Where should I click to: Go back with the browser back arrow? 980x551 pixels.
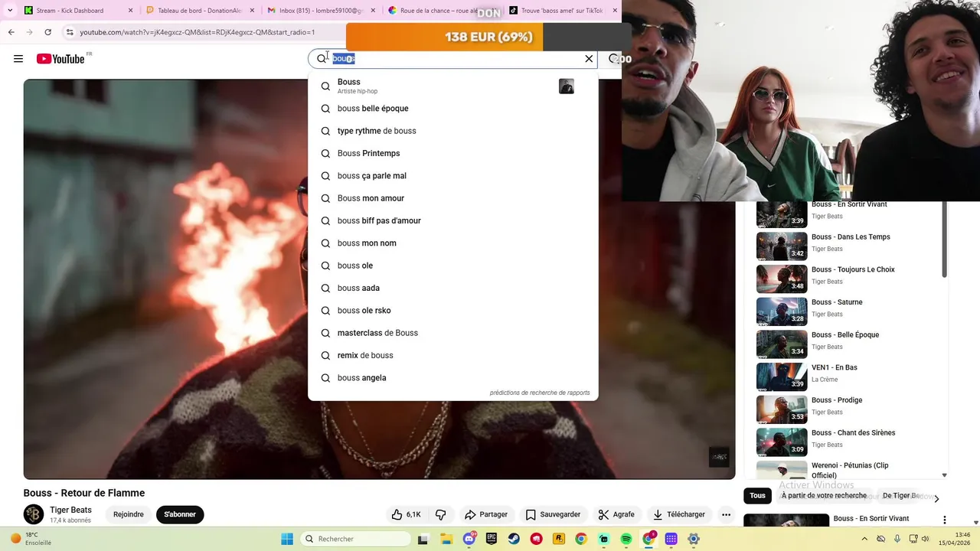click(x=11, y=32)
